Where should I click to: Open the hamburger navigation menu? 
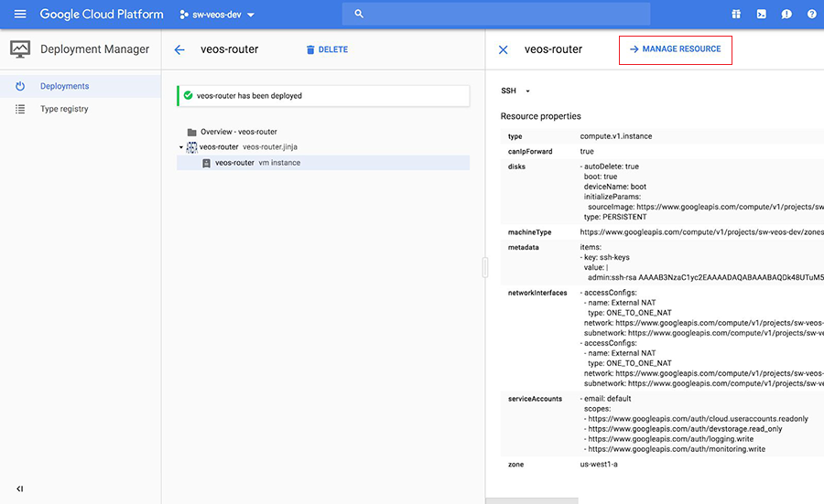click(20, 14)
